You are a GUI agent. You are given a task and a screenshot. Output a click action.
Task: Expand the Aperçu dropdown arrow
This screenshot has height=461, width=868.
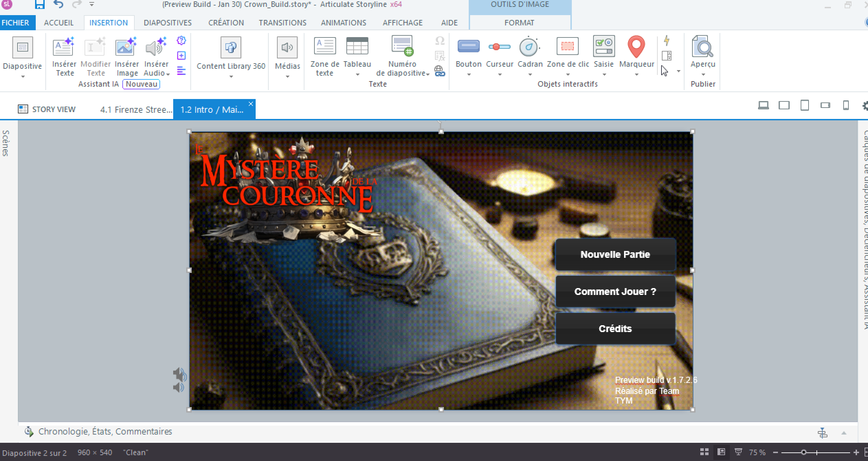click(x=703, y=75)
